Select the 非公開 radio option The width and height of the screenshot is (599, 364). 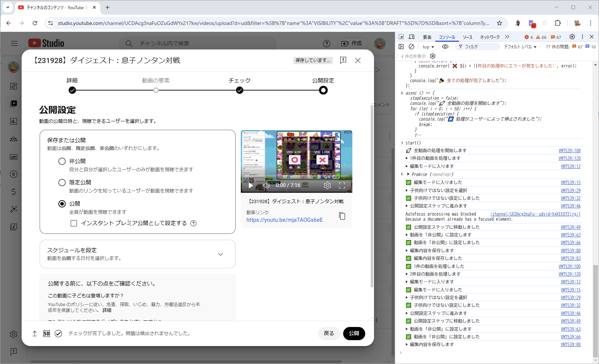point(62,161)
